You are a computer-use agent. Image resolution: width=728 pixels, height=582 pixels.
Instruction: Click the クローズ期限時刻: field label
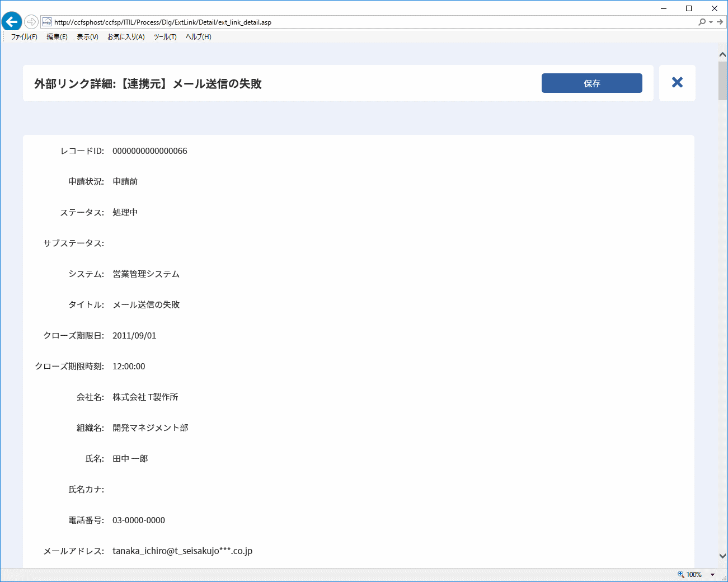point(69,367)
